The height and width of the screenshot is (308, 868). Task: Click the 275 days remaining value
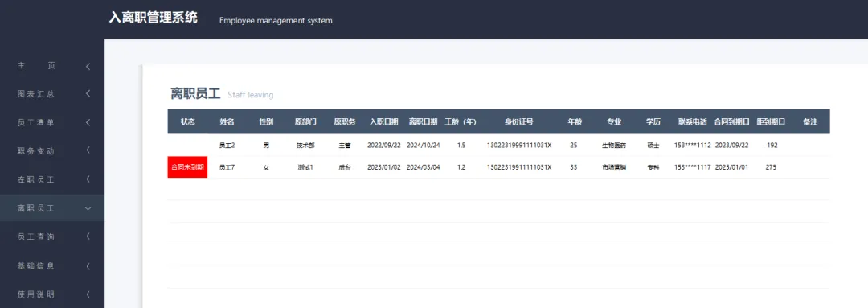coord(771,167)
